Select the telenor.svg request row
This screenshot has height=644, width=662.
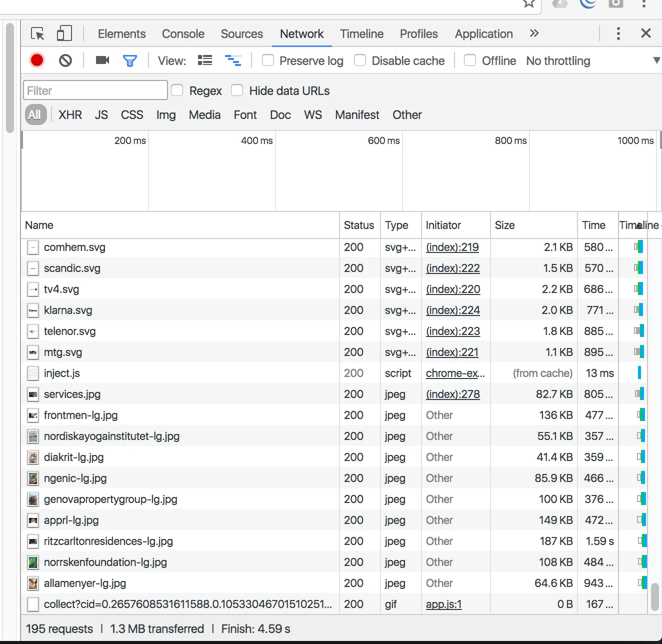(334, 331)
